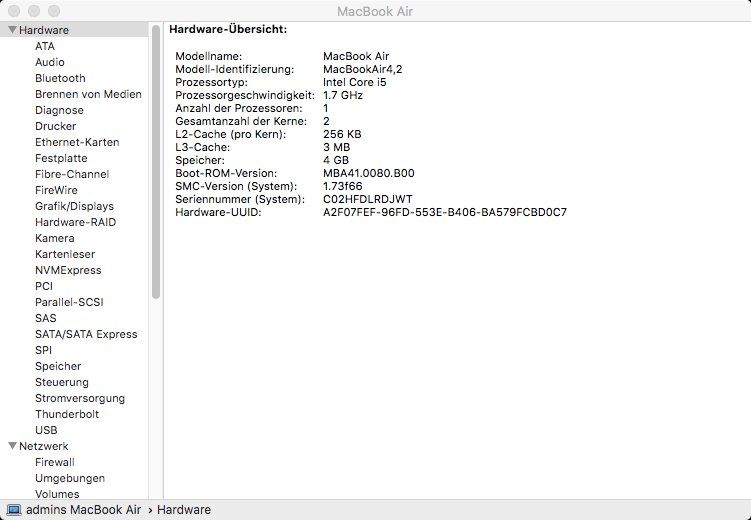The width and height of the screenshot is (751, 520).
Task: Click the minimize window button
Action: pos(34,11)
